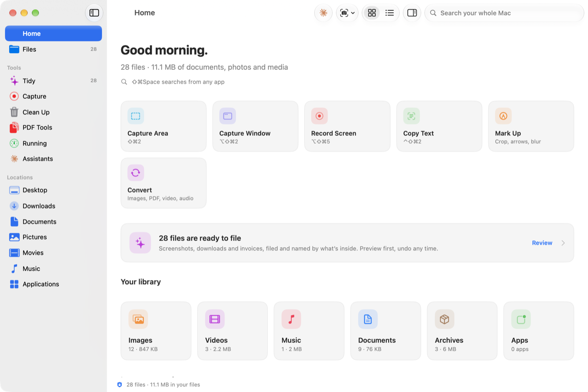Open the Images library card
This screenshot has height=392, width=588.
tap(156, 331)
